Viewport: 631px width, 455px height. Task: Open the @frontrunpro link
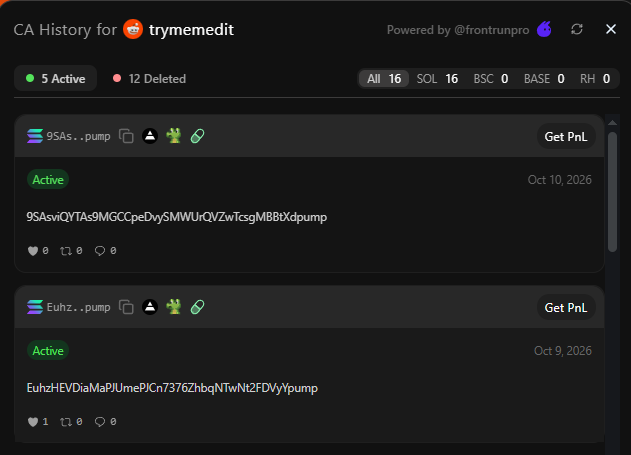point(492,30)
